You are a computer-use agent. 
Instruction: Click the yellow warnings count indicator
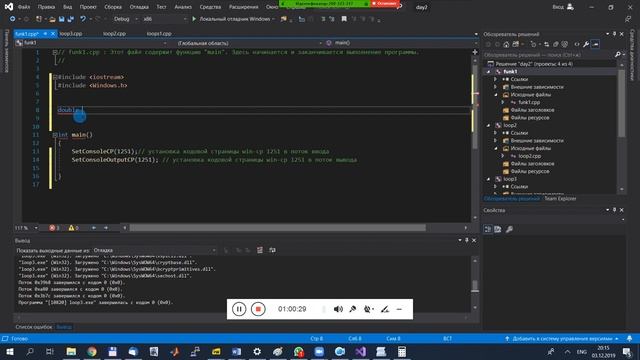pyautogui.click(x=73, y=228)
